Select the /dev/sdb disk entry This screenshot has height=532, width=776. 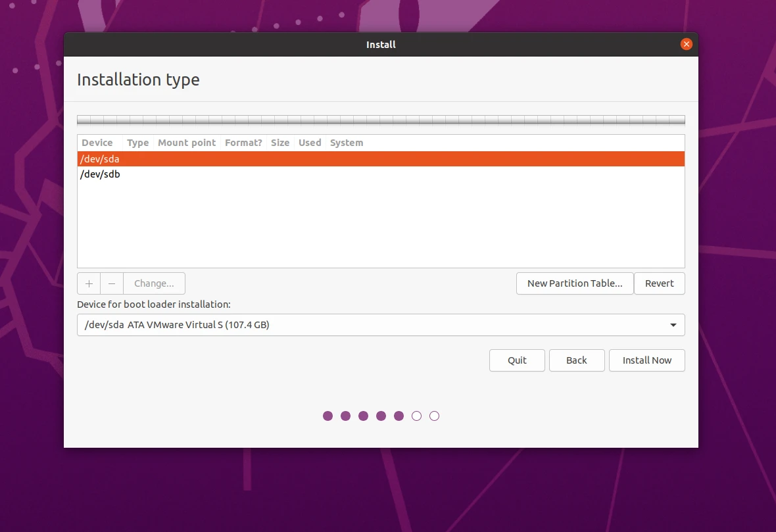click(x=100, y=174)
